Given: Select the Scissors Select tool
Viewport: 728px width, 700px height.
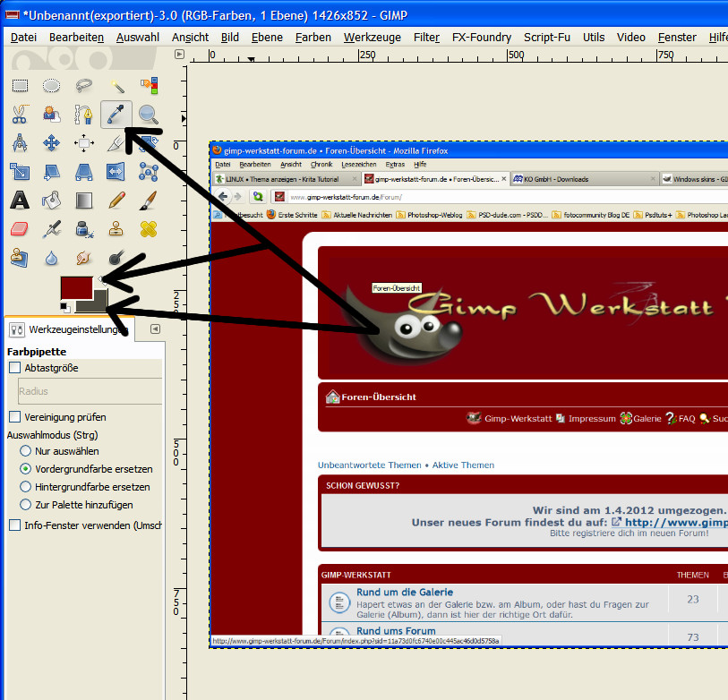Looking at the screenshot, I should [x=20, y=115].
